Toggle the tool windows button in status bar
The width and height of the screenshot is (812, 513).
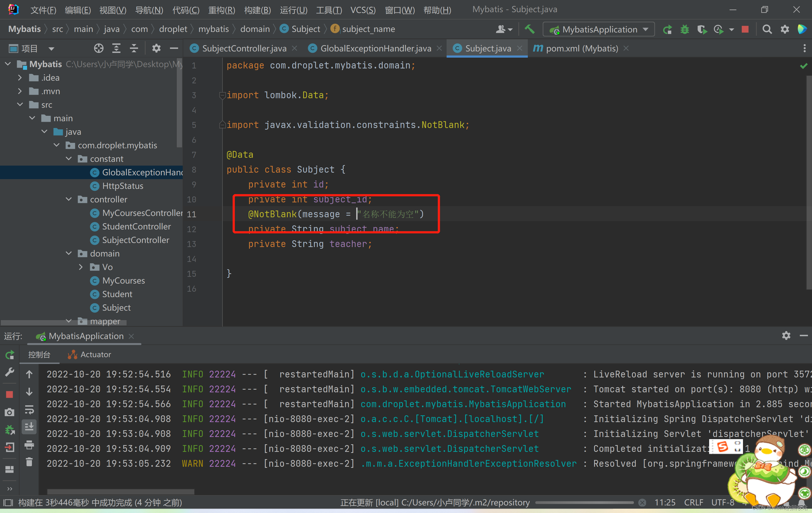(x=8, y=503)
